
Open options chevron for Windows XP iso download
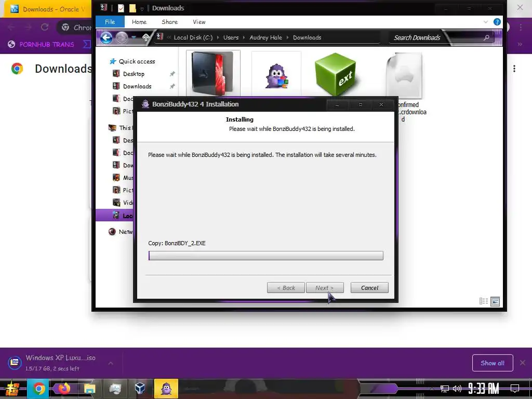111,363
